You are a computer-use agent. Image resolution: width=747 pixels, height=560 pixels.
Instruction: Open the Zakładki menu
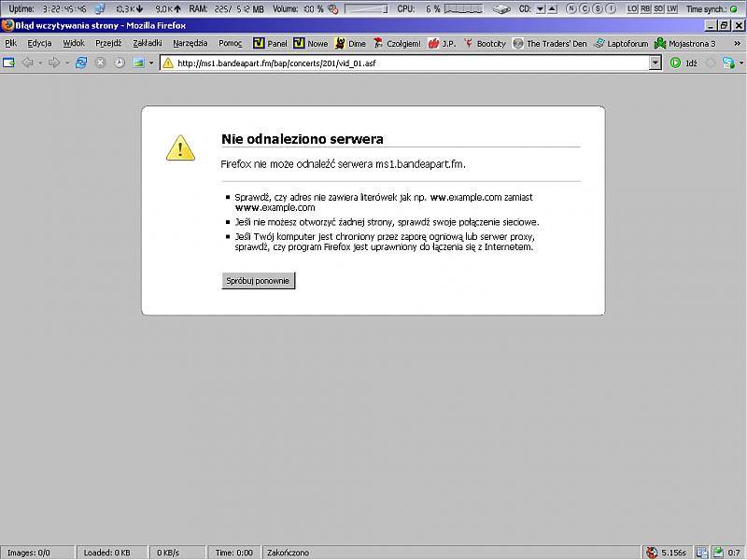tap(148, 43)
